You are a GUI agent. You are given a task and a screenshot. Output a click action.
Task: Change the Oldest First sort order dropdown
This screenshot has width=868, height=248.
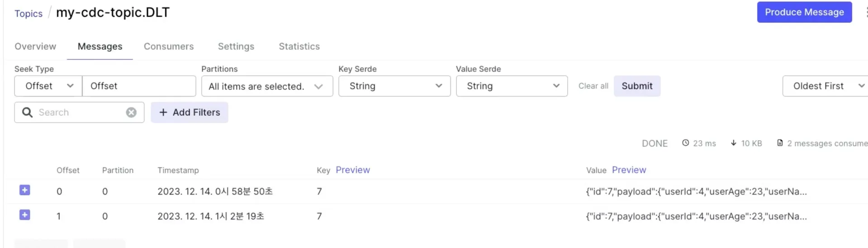[x=826, y=86]
